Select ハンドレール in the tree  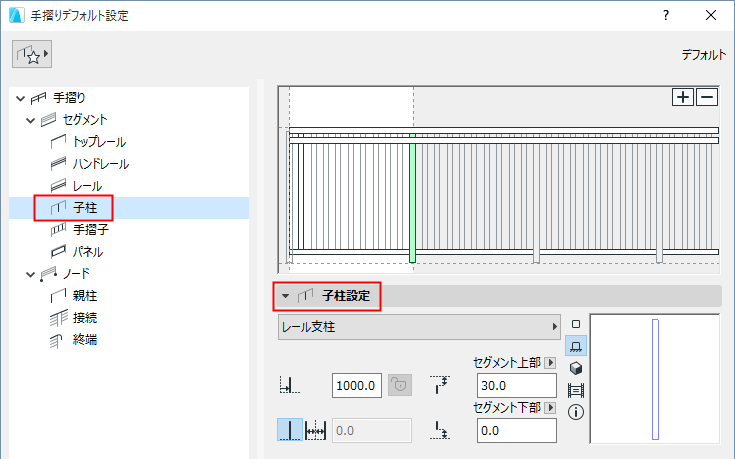coord(101,164)
